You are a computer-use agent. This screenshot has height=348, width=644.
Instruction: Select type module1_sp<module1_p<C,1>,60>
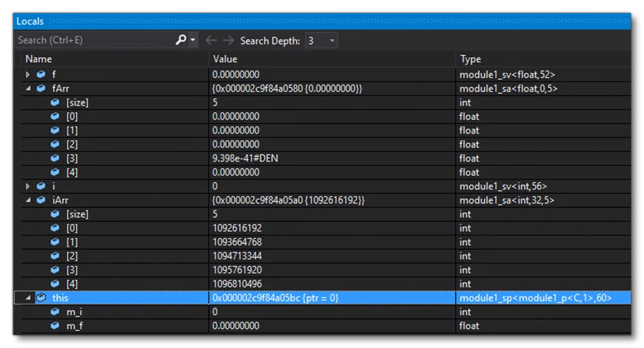point(535,298)
